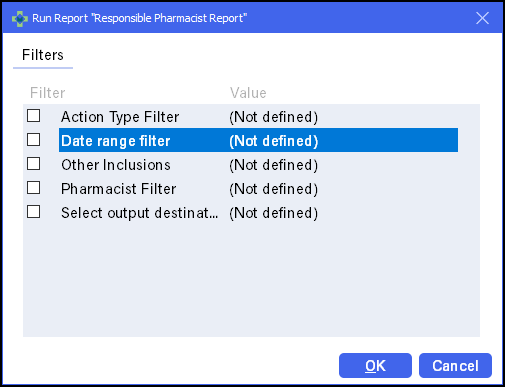Screen dimensions: 505x387
Task: Click the Filter column header
Action: pyautogui.click(x=48, y=93)
